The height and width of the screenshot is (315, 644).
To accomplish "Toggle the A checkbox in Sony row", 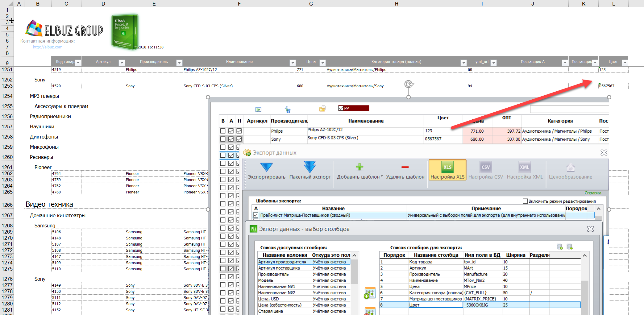I will tap(231, 139).
